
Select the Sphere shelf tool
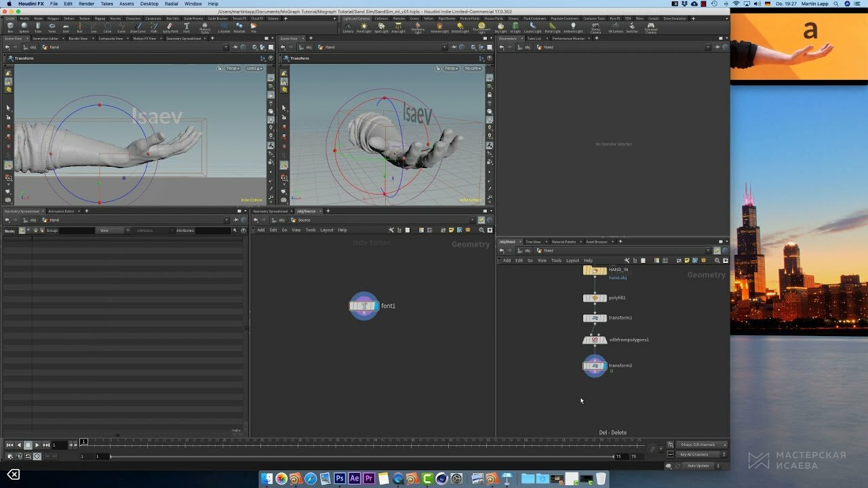tap(24, 26)
